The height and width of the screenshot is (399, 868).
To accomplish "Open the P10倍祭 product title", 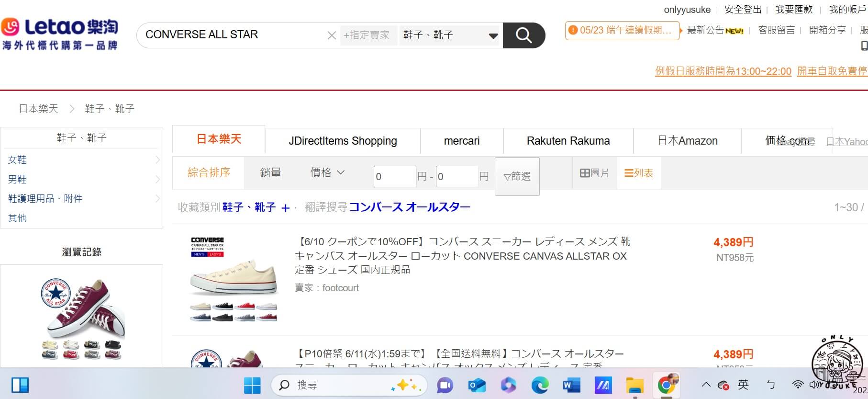I will coord(459,358).
